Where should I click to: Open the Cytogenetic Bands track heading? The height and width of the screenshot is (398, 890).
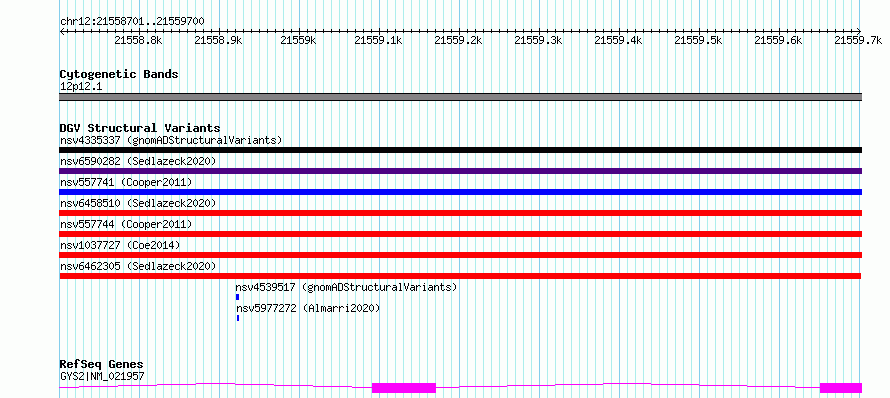pos(119,74)
